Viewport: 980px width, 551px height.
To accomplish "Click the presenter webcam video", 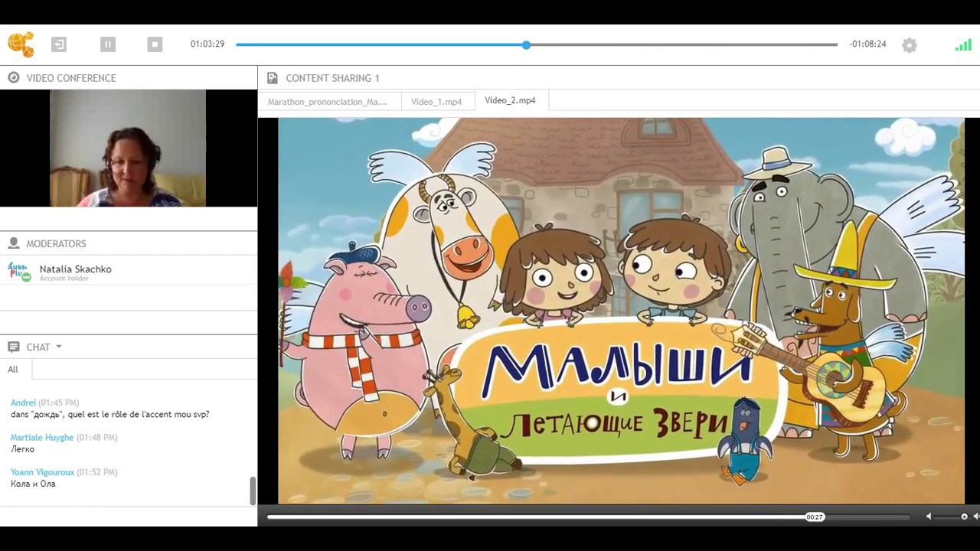I will click(x=128, y=148).
